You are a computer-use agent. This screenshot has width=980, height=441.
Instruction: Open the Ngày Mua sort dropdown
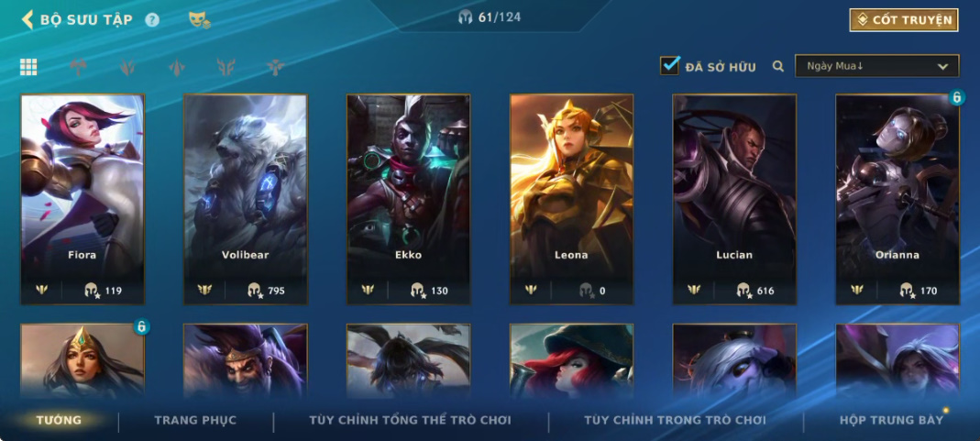tap(877, 66)
